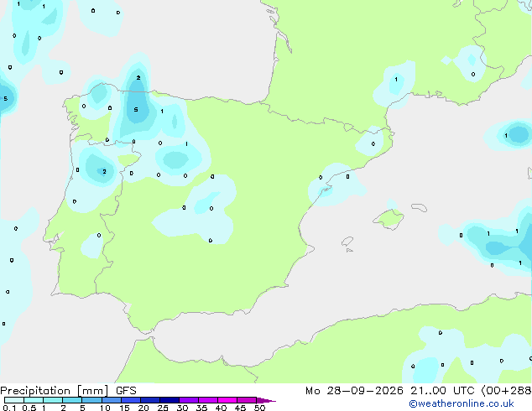Choose the 10–15 mm legend swatch
Image resolution: width=532 pixels, height=411 pixels.
[112, 400]
